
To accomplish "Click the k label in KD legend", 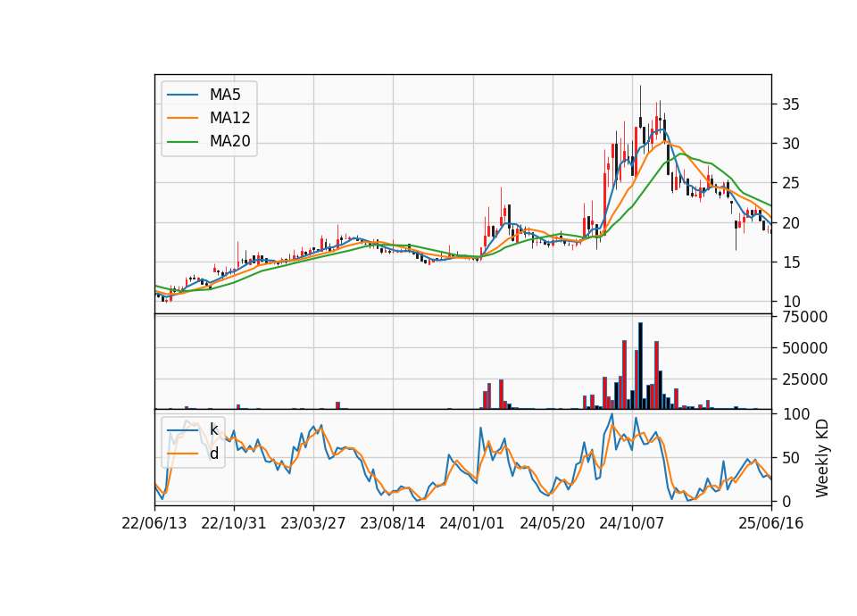I will point(213,429).
